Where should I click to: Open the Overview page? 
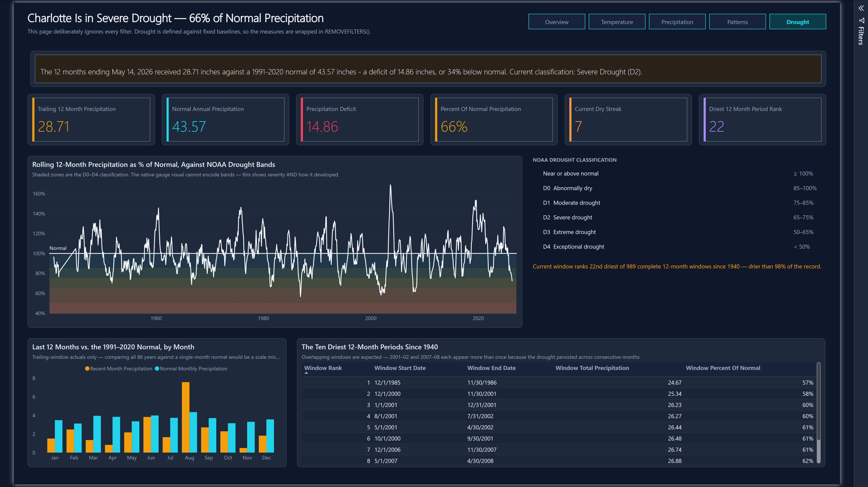pos(557,22)
